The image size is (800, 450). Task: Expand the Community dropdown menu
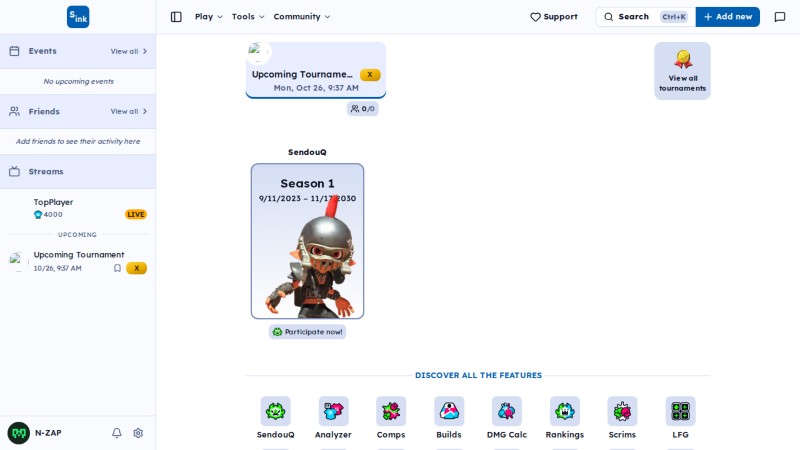pyautogui.click(x=302, y=17)
